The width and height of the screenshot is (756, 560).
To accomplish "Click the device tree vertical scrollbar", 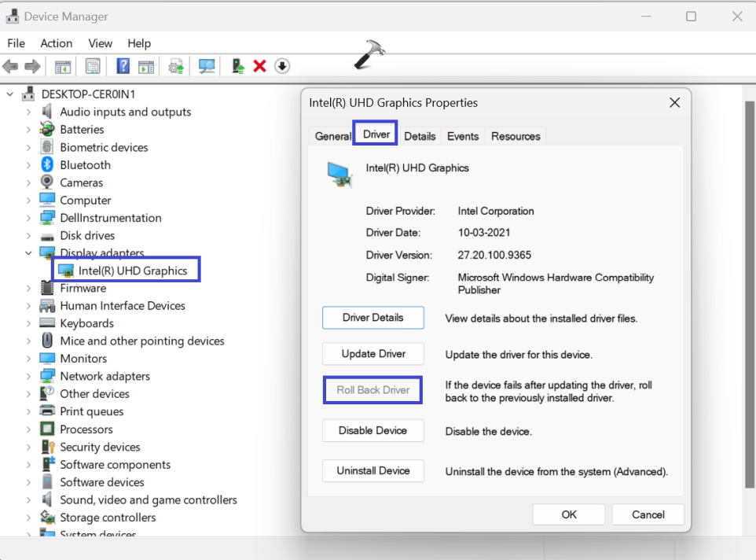I will [749, 295].
